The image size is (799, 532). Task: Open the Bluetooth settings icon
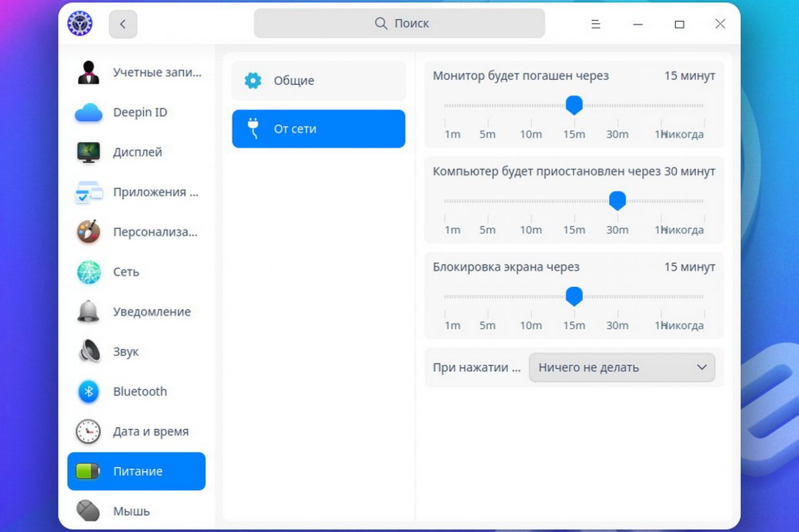(x=88, y=392)
